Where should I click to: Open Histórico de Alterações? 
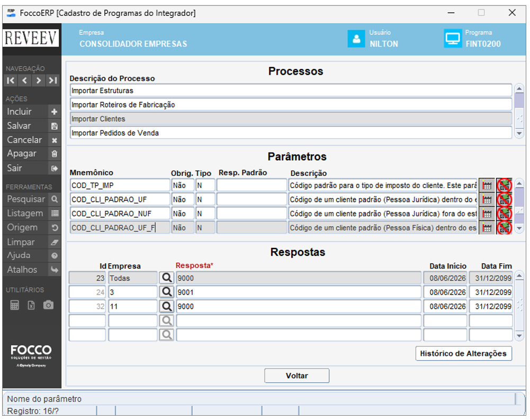tap(463, 353)
